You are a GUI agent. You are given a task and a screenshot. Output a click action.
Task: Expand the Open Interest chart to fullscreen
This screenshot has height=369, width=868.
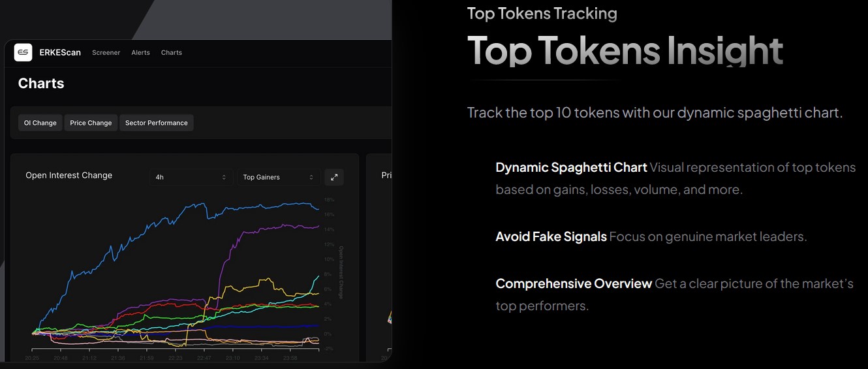[x=334, y=177]
